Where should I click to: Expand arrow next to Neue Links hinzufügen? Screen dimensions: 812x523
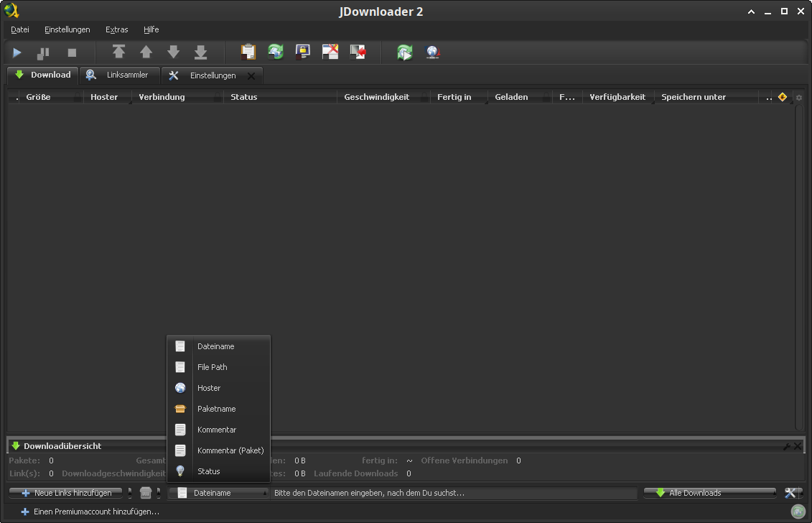coord(129,493)
